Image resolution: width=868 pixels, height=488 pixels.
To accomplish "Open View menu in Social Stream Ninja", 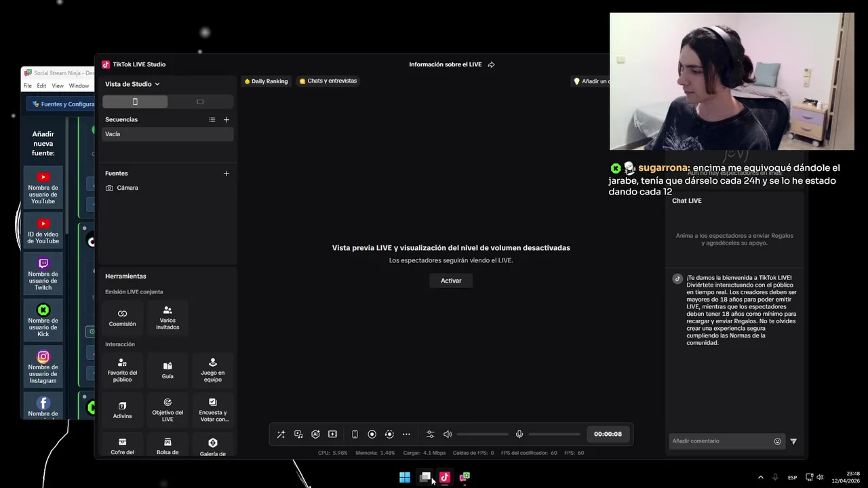I will tap(58, 86).
